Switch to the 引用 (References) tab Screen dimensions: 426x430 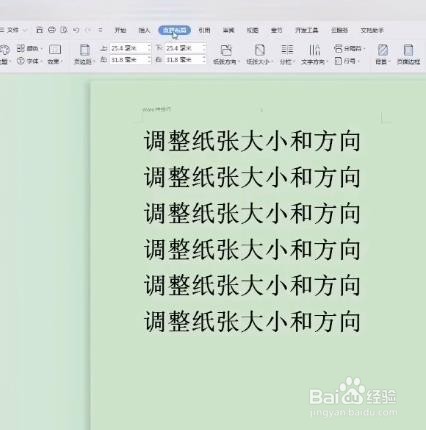(204, 30)
